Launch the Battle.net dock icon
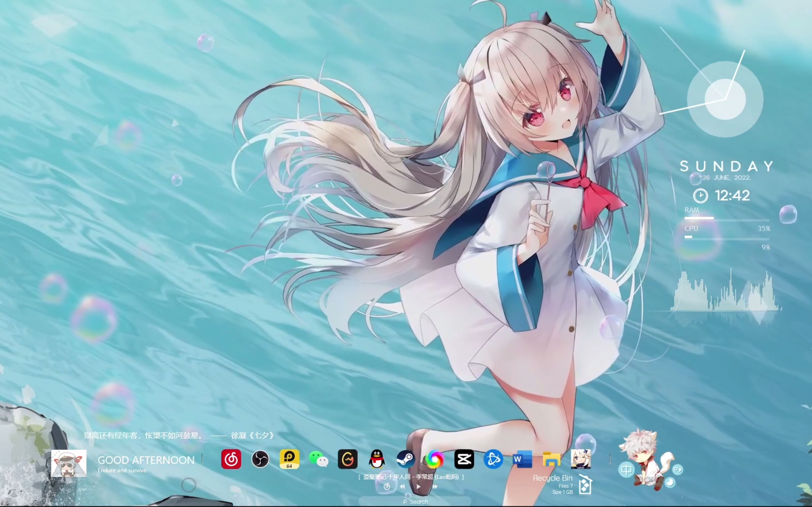Viewport: 812px width, 507px height. click(x=493, y=459)
